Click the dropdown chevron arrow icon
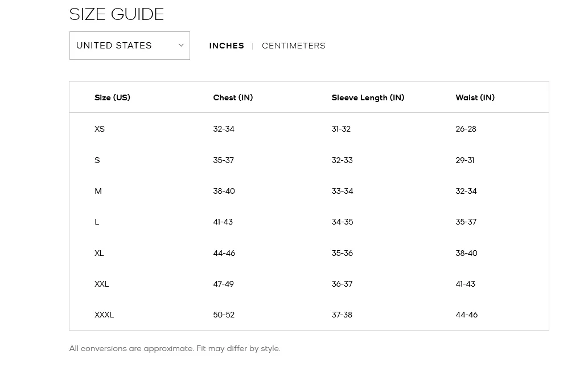This screenshot has width=588, height=383. (181, 46)
